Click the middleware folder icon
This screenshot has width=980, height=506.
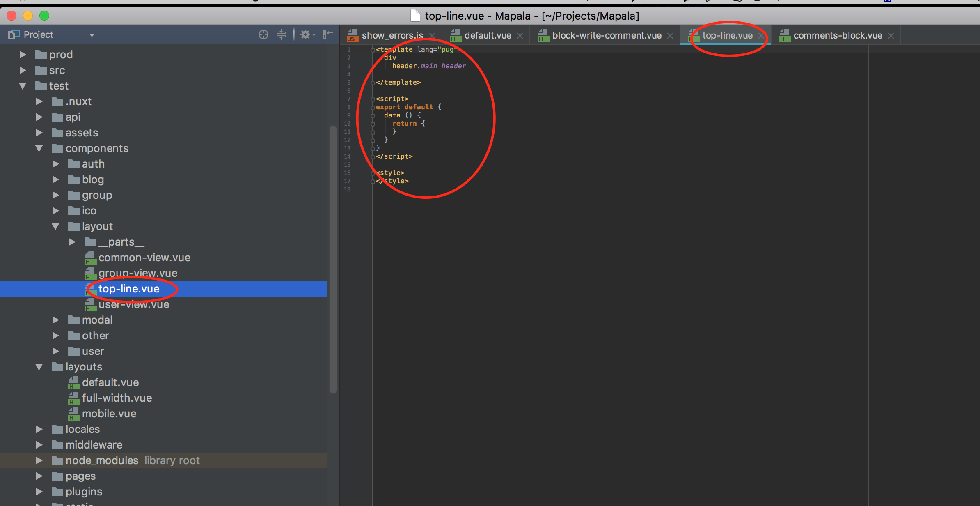point(57,445)
